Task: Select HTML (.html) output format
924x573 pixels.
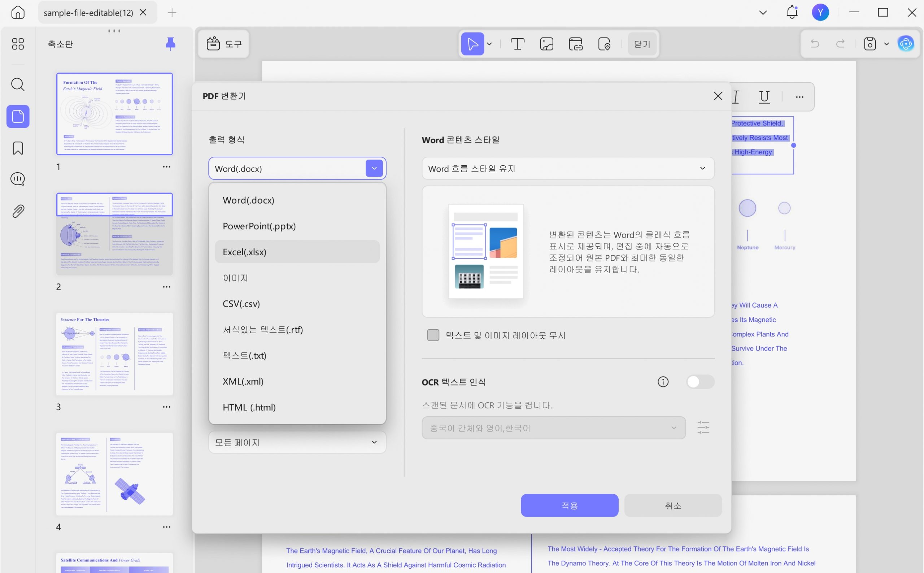Action: tap(297, 407)
